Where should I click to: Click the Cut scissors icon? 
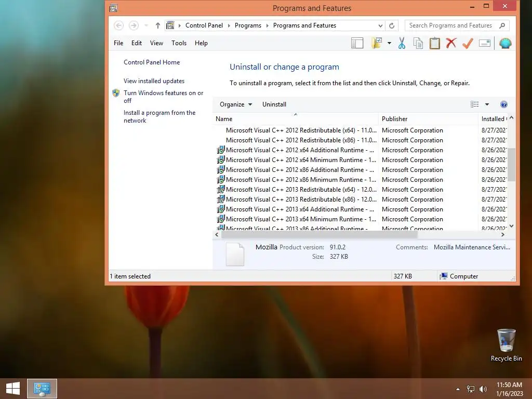[x=402, y=43]
